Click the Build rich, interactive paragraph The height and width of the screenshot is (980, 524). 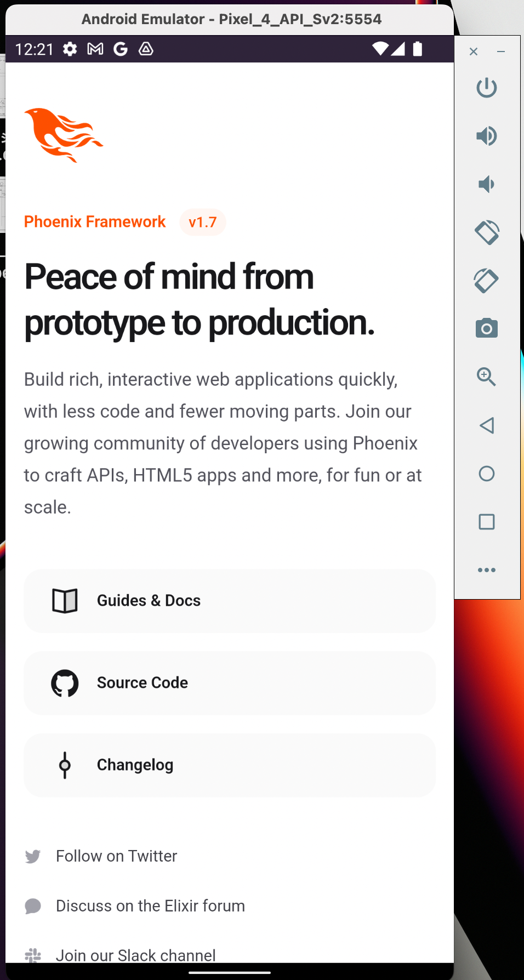(223, 443)
